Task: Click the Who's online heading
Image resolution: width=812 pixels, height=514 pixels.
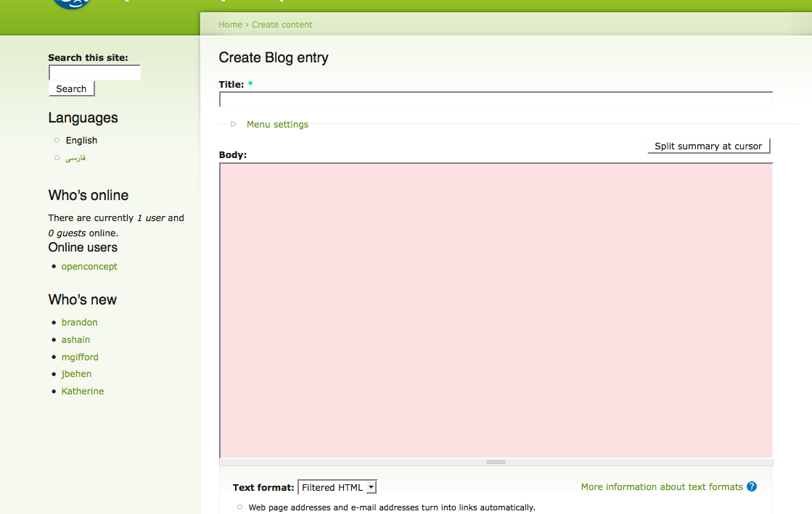Action: (89, 195)
